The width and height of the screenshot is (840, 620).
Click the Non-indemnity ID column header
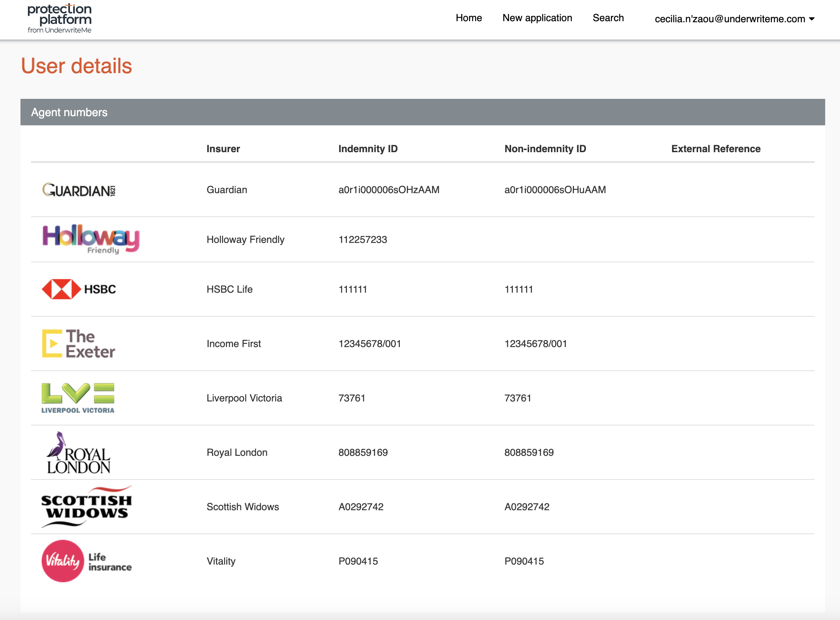coord(545,149)
